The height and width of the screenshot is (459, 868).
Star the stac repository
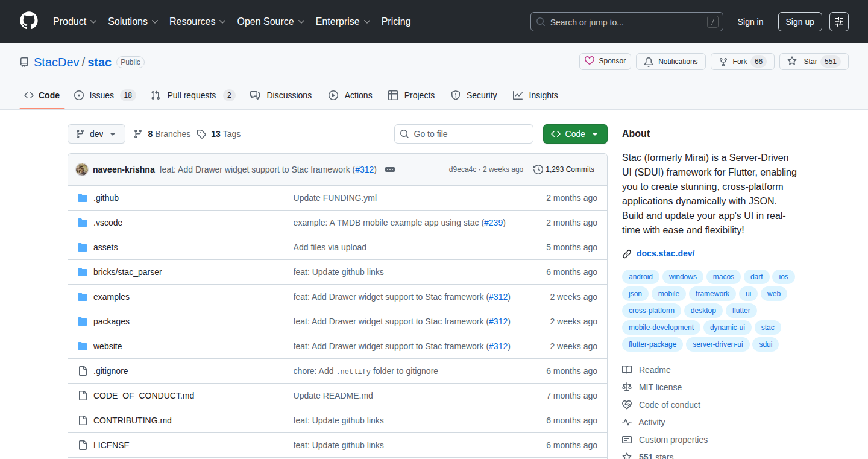tap(814, 62)
